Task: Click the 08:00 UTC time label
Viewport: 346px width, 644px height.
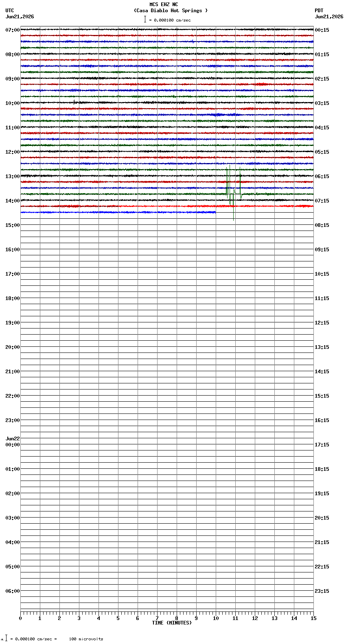Action: 13,54
